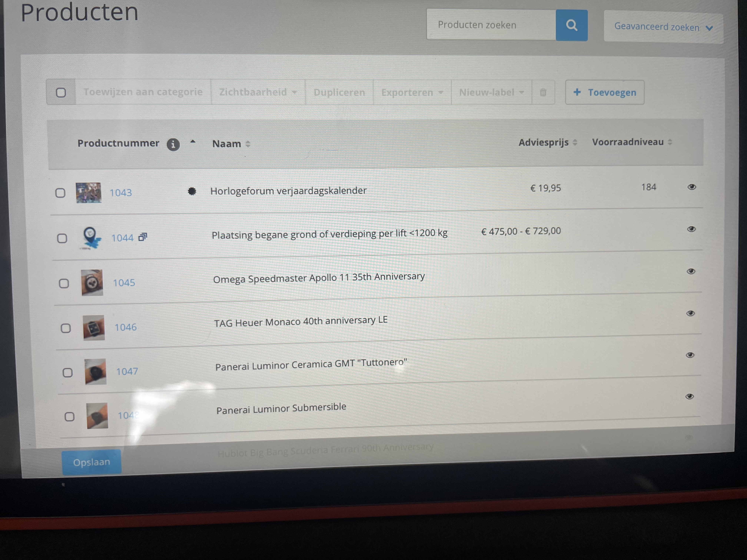Viewport: 747px width, 560px height.
Task: Sort by Adviesprijs using its sort arrows
Action: [x=575, y=142]
